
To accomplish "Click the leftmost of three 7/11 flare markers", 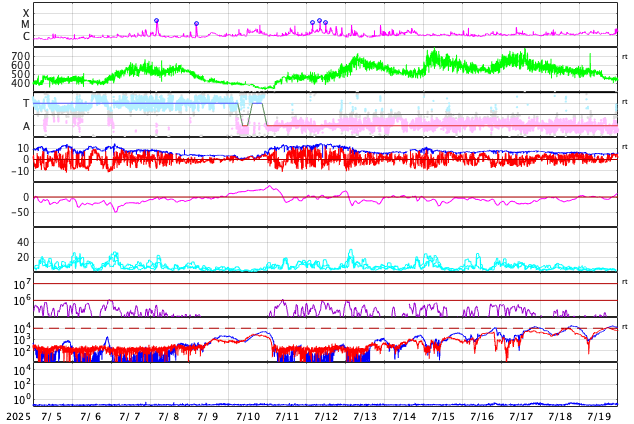I will [312, 23].
